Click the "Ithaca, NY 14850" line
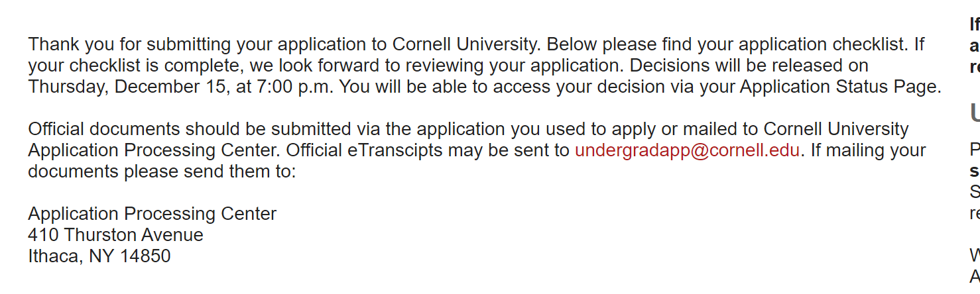The width and height of the screenshot is (980, 294). [99, 256]
